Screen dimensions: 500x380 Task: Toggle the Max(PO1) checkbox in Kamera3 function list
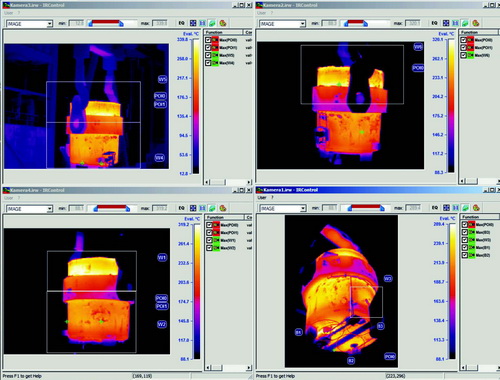point(208,47)
